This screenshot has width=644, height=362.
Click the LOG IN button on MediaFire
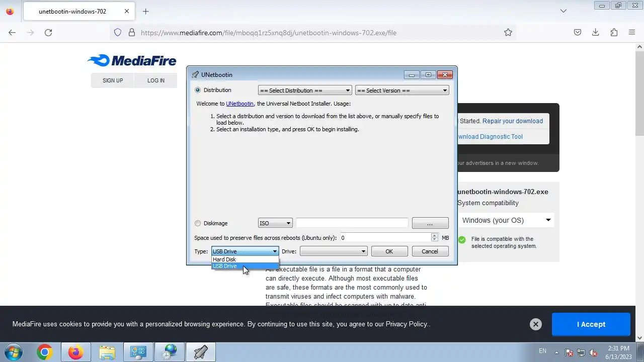click(x=155, y=80)
